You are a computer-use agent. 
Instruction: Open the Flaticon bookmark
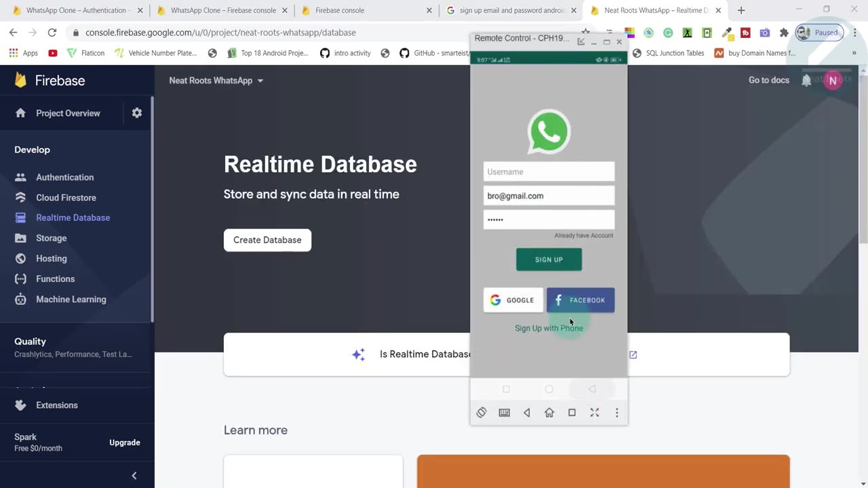[85, 53]
